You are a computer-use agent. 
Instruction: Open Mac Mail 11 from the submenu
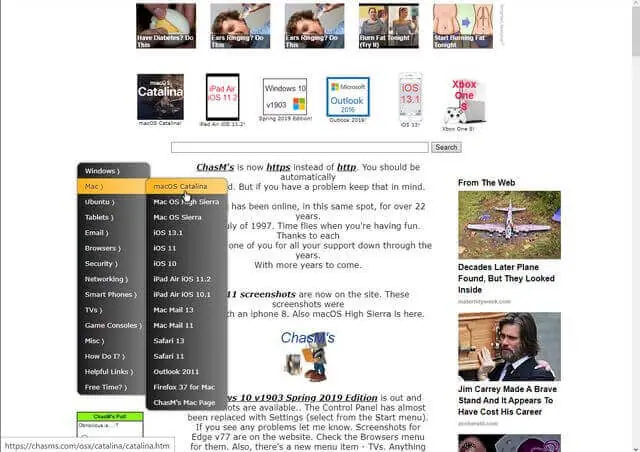(x=187, y=325)
